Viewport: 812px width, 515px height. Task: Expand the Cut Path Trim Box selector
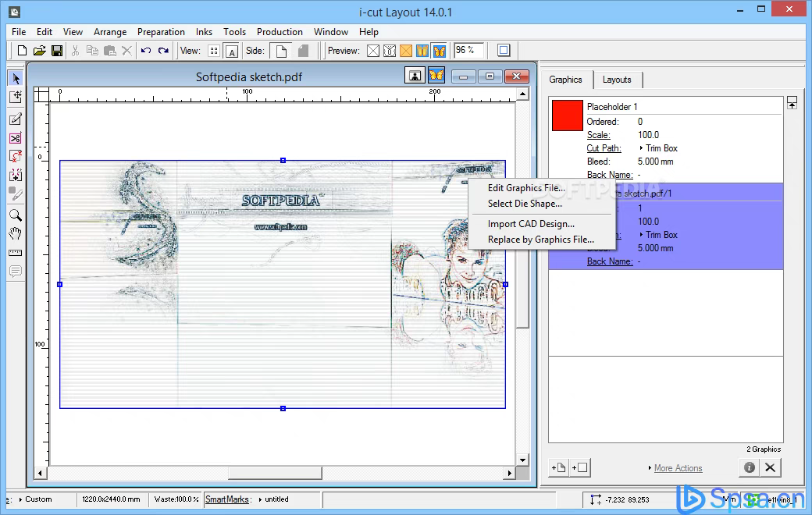pyautogui.click(x=656, y=148)
